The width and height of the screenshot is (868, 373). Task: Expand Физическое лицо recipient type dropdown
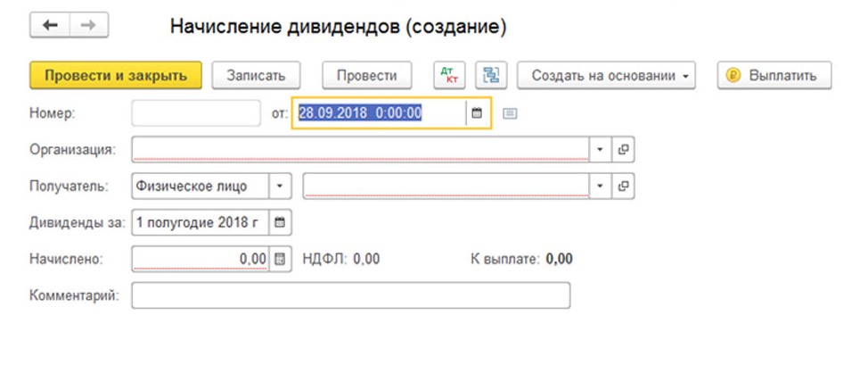280,186
